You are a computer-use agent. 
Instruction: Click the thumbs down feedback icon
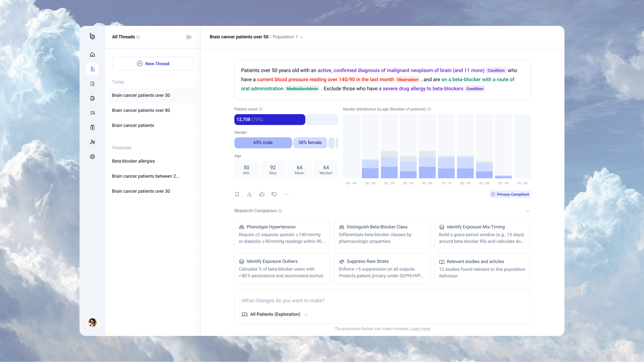pos(274,194)
